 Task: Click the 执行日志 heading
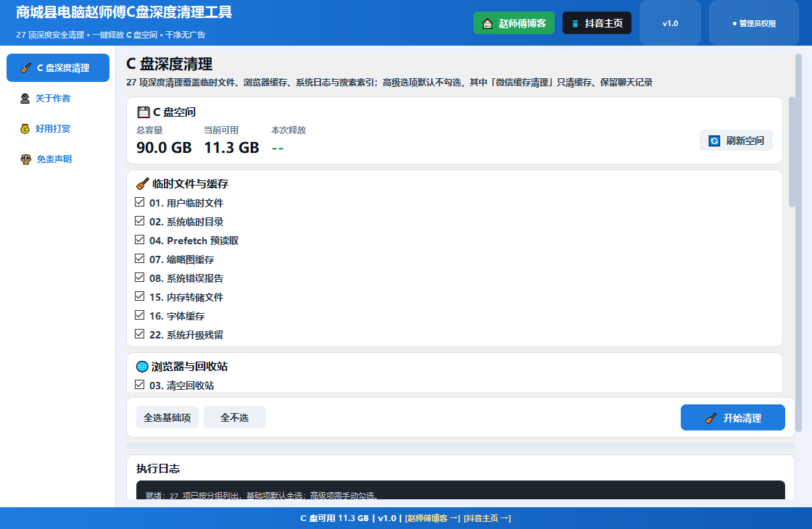point(158,469)
